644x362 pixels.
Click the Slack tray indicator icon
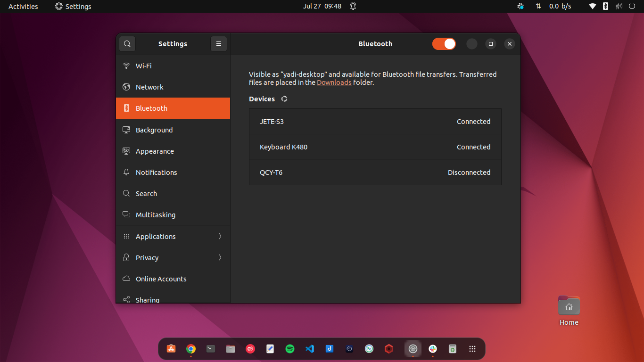coord(520,6)
